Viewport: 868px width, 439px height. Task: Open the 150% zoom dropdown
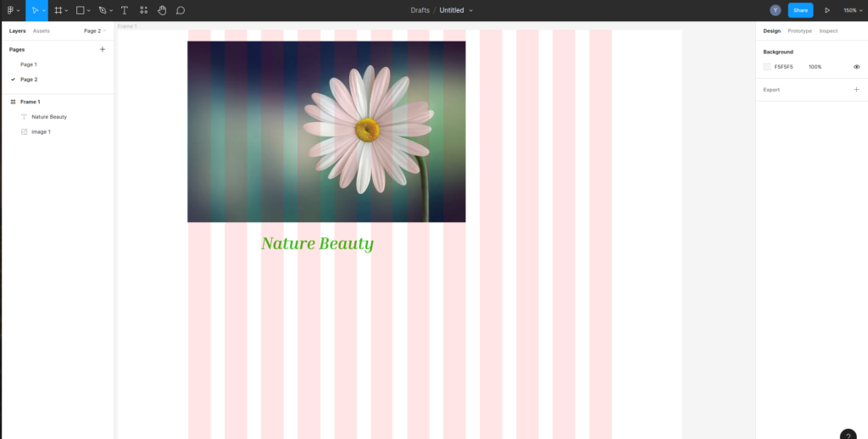click(850, 10)
